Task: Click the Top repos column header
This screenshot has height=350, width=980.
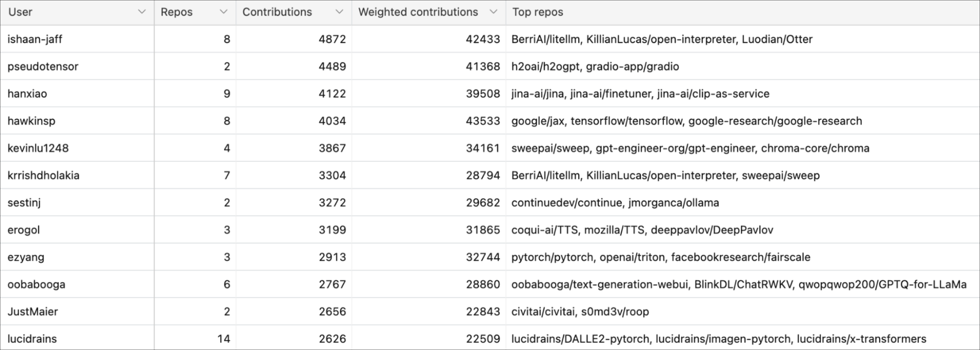Action: (x=538, y=12)
